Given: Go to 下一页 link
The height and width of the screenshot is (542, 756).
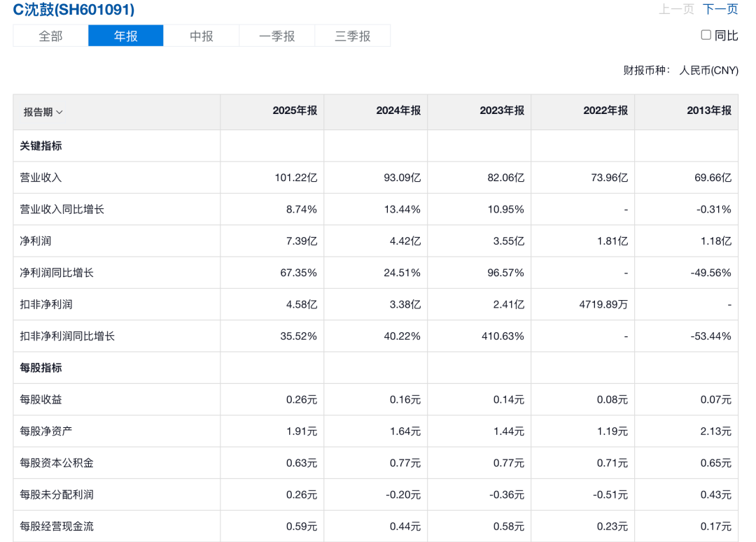Looking at the screenshot, I should point(720,9).
